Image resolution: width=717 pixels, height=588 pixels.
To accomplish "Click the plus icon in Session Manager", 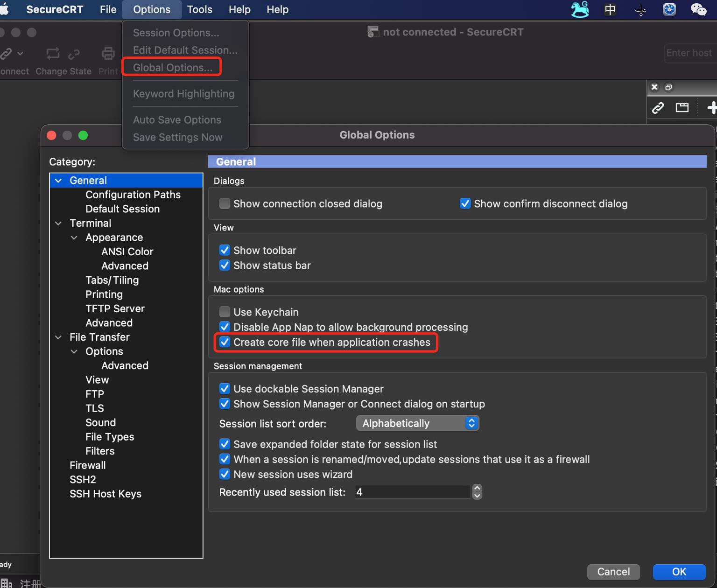I will coord(712,108).
